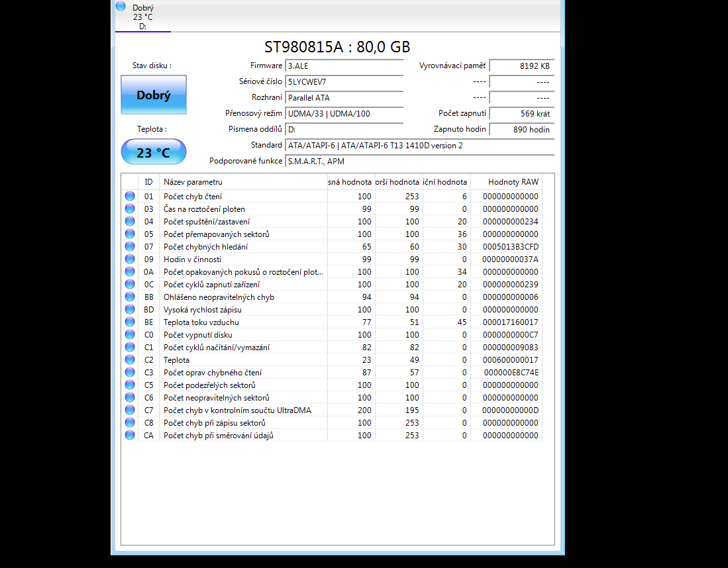Click the status orb of row 01 Počet chyb čtení
This screenshot has height=568, width=728.
[x=130, y=197]
